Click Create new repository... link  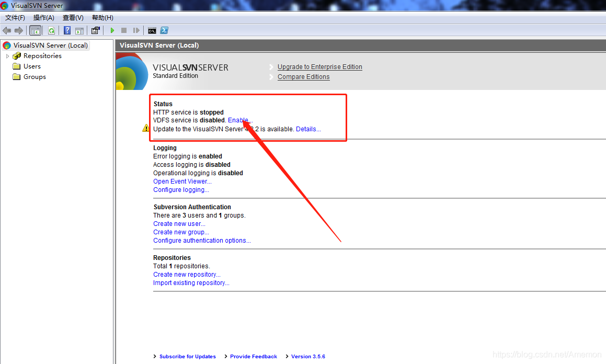tap(187, 275)
